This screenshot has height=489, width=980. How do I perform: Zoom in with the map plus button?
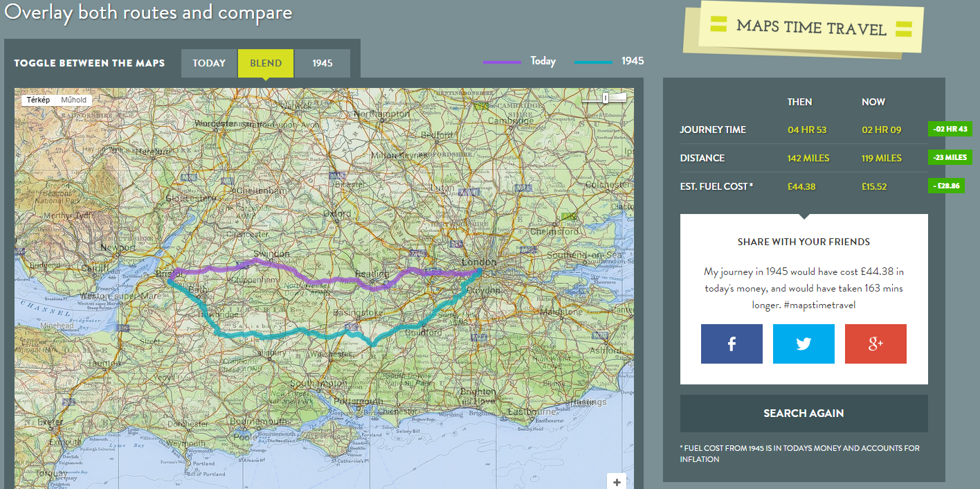tap(617, 482)
